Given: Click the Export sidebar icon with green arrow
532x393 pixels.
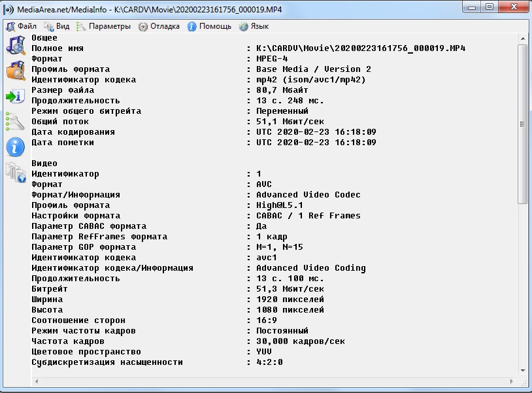Looking at the screenshot, I should click(x=15, y=96).
